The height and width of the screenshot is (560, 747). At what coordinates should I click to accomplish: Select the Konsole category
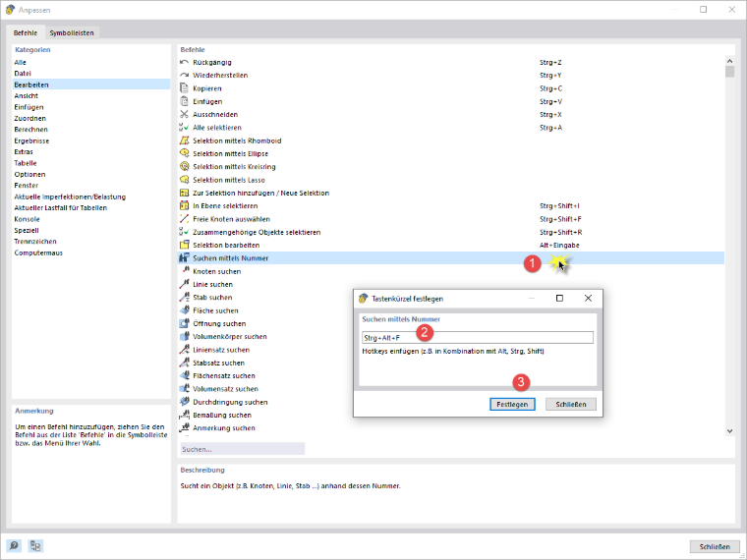[91, 219]
